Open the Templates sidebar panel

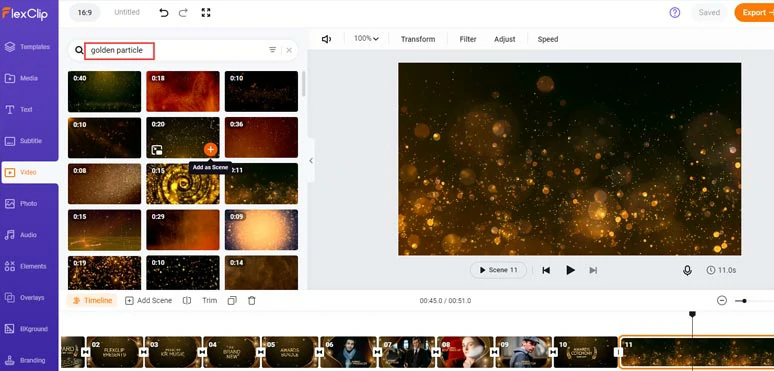tap(27, 47)
